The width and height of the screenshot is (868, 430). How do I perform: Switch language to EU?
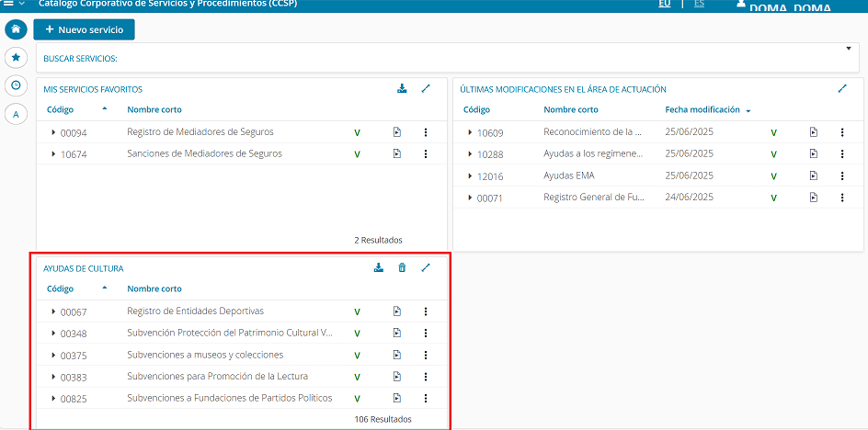pos(664,4)
